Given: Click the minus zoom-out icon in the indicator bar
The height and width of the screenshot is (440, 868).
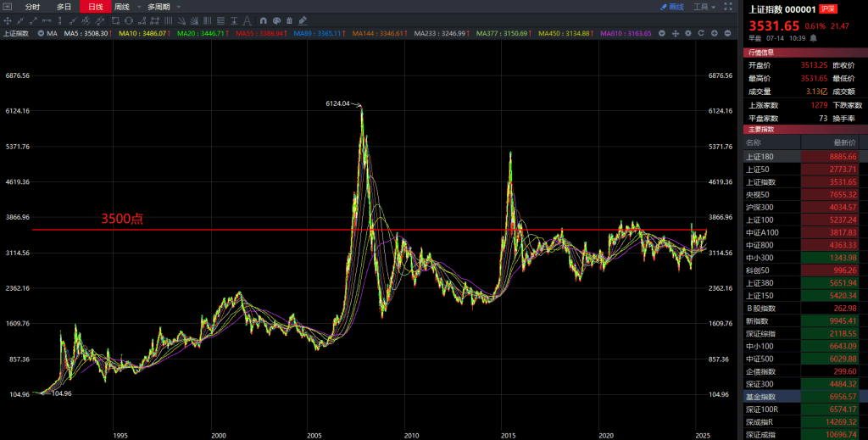Looking at the screenshot, I should [727, 33].
